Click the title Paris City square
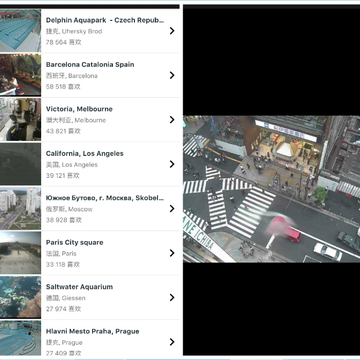This screenshot has width=360, height=360. coord(75,242)
